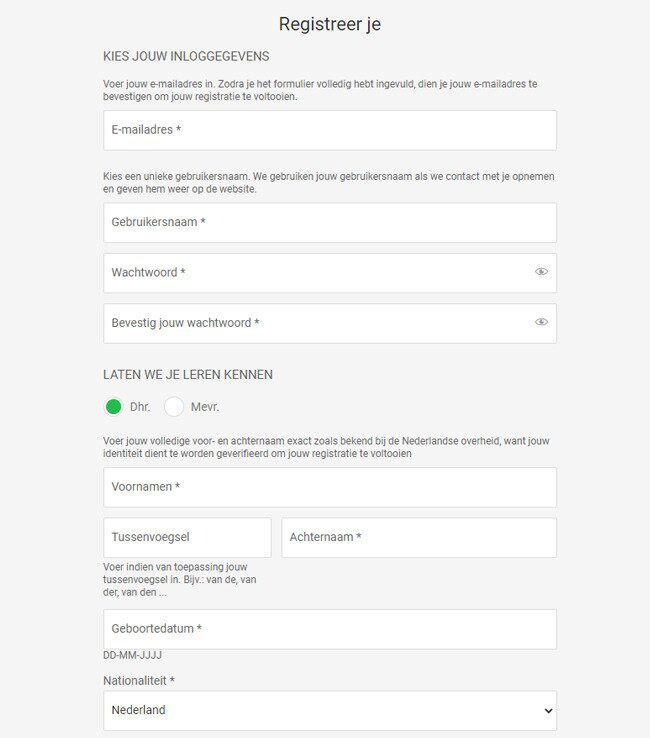Image resolution: width=650 pixels, height=738 pixels.
Task: Click the LATEN WE JE LEREN KENNEN heading
Action: point(188,375)
